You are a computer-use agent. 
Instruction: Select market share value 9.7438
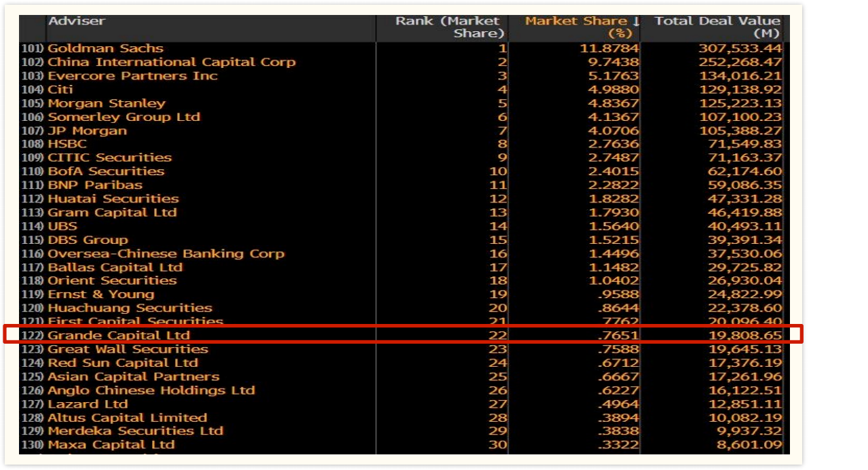coord(614,62)
